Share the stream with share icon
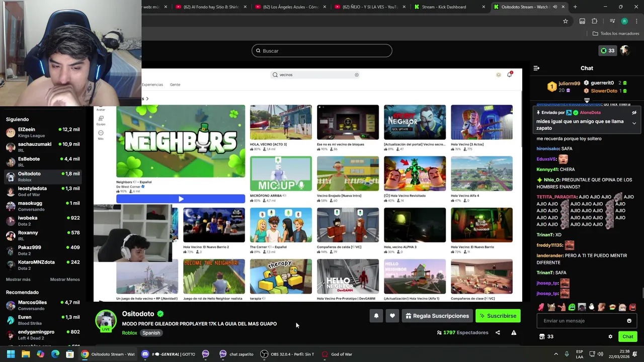 click(x=498, y=332)
